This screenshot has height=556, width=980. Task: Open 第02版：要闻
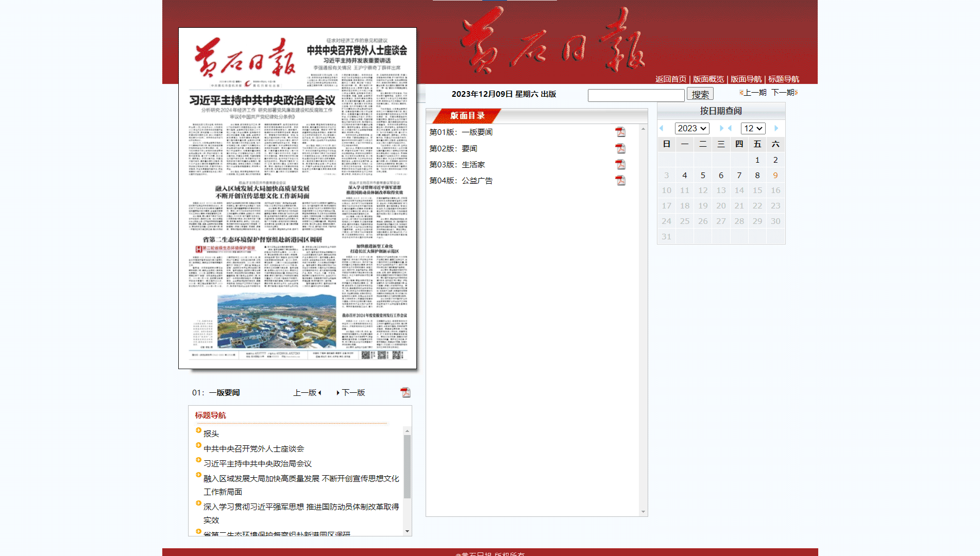point(453,149)
